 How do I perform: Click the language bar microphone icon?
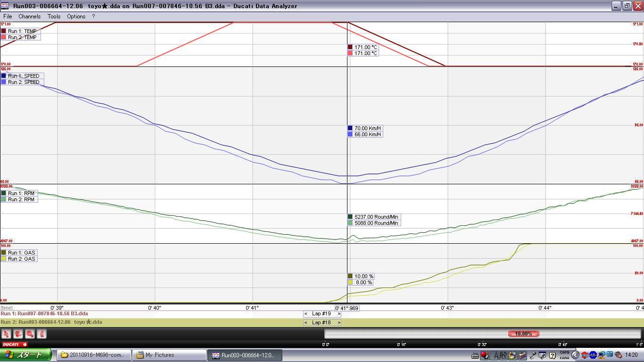(x=533, y=355)
